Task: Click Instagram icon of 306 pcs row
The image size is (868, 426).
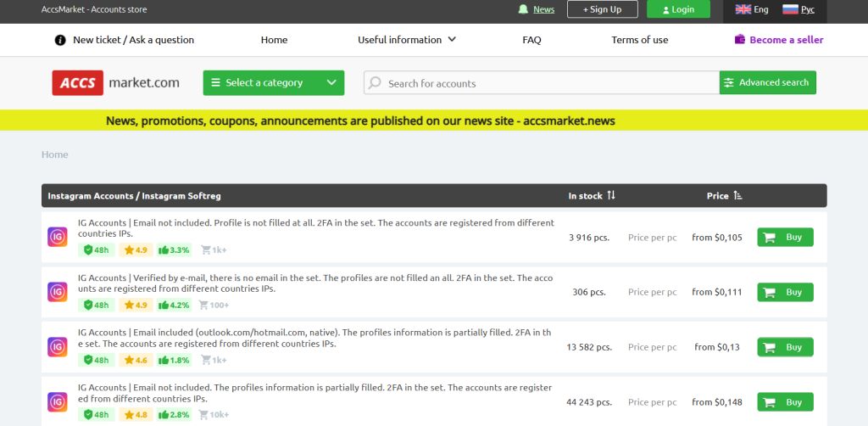Action: point(57,292)
